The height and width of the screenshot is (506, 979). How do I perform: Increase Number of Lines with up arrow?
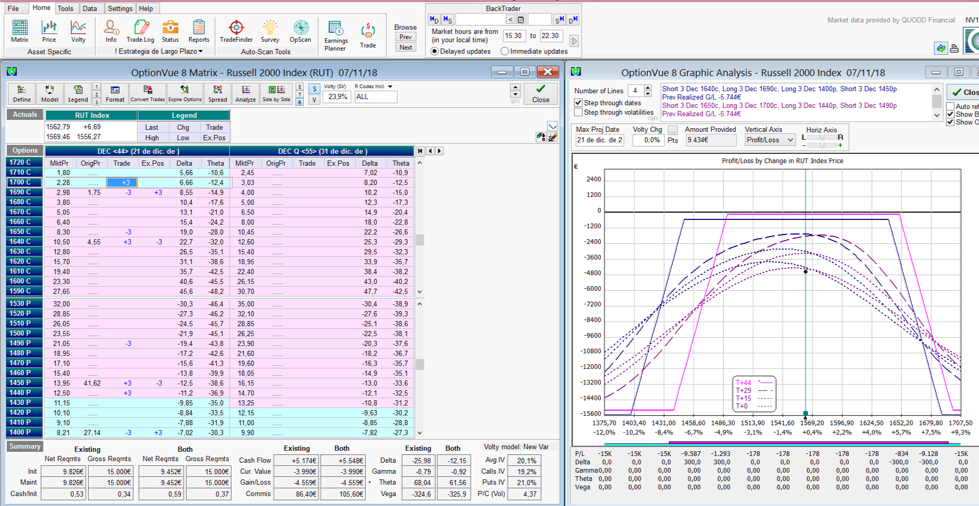tap(647, 88)
